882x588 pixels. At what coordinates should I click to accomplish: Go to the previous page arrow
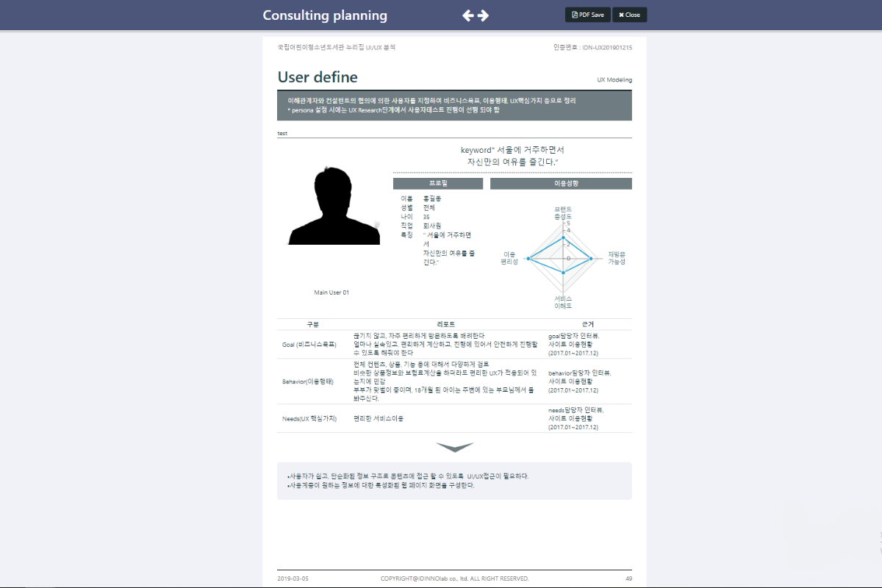click(467, 15)
